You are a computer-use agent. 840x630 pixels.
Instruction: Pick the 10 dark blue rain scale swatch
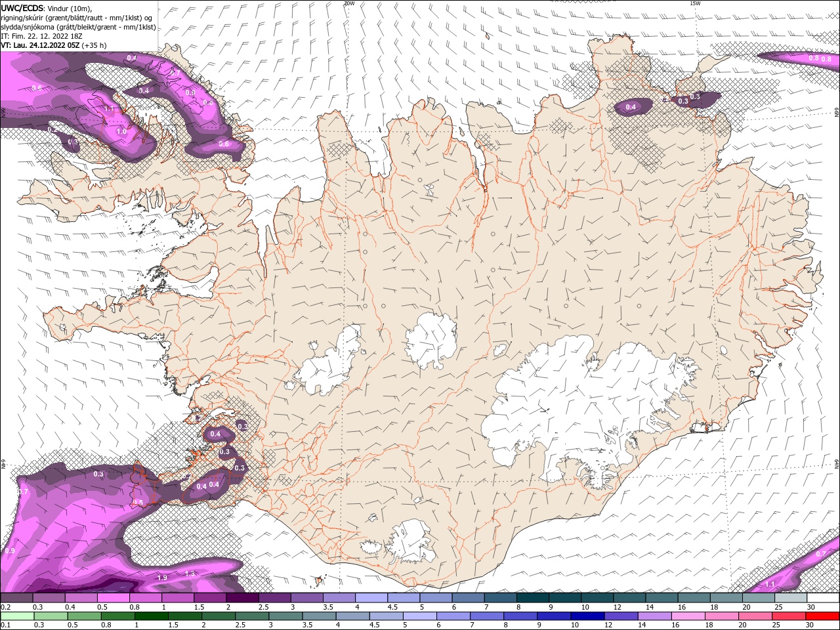pos(588,616)
